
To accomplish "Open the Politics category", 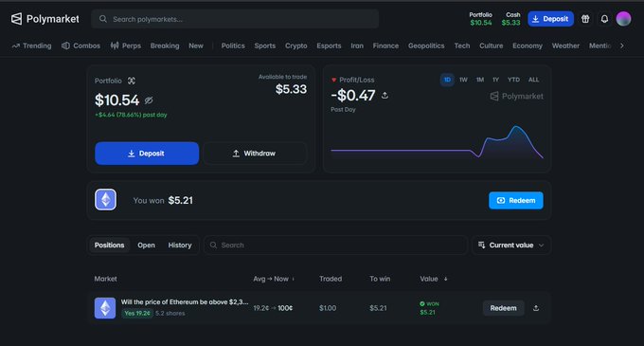I will click(233, 46).
